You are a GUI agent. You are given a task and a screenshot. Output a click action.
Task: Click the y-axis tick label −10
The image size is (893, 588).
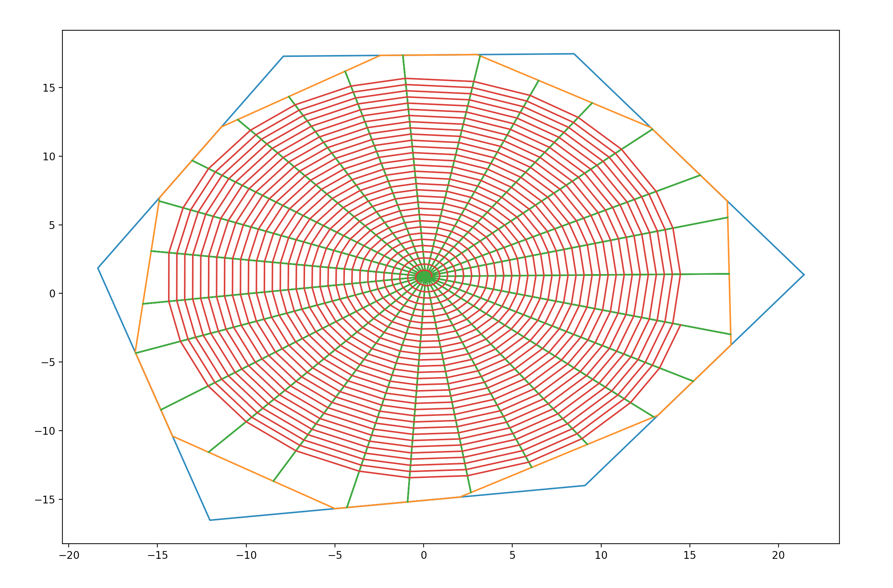[45, 431]
